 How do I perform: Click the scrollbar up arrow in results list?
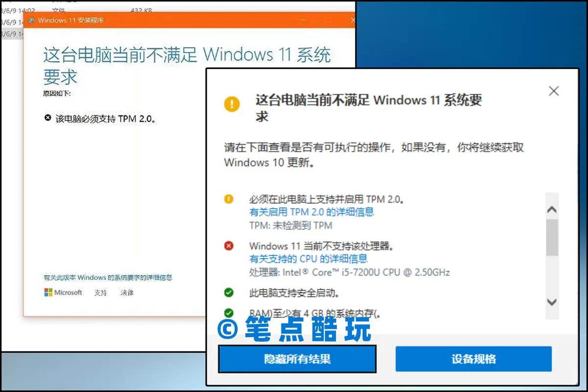click(552, 210)
